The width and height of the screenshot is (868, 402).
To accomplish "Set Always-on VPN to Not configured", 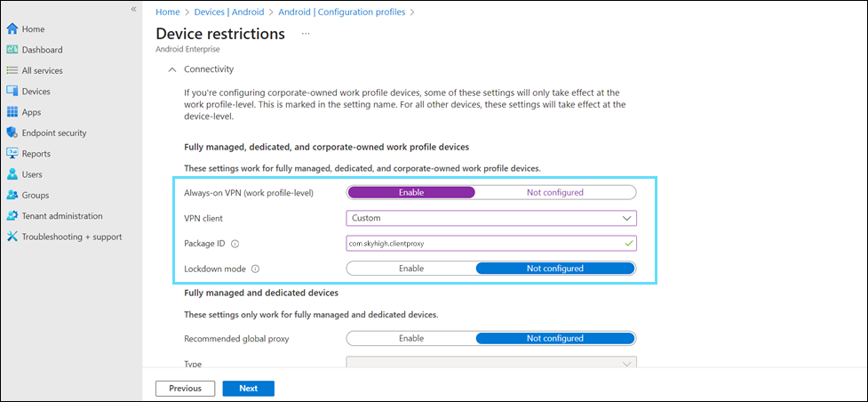I will point(555,192).
